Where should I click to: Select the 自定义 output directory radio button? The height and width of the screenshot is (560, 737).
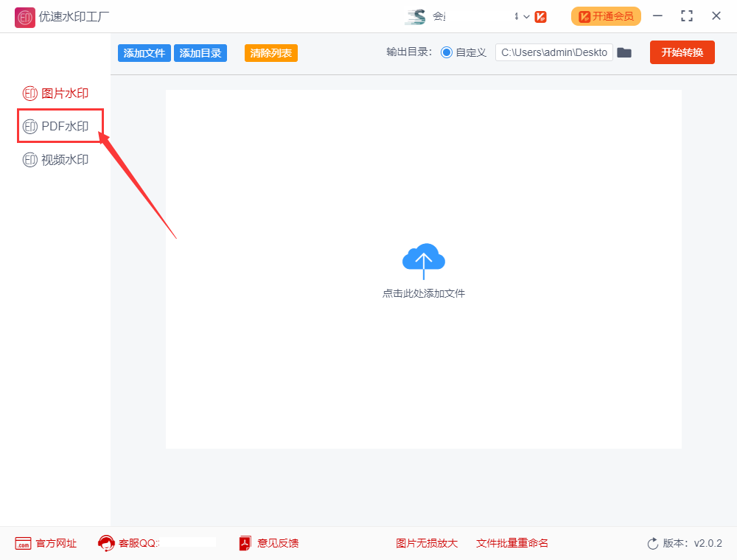[448, 52]
